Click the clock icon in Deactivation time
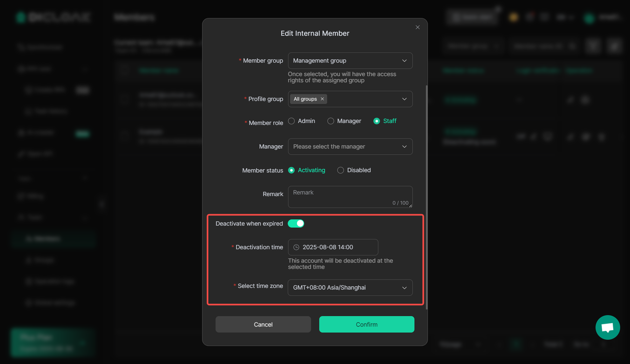Viewport: 630px width, 364px height. pyautogui.click(x=296, y=247)
